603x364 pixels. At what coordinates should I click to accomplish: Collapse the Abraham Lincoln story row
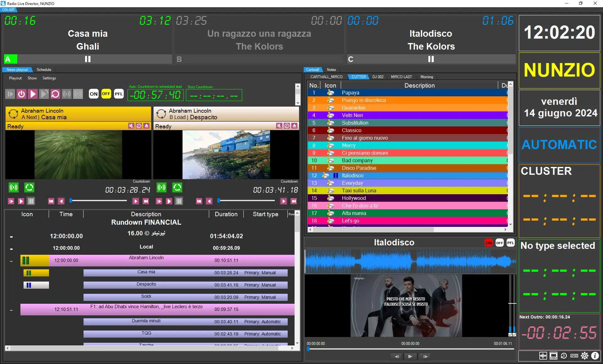click(11, 261)
